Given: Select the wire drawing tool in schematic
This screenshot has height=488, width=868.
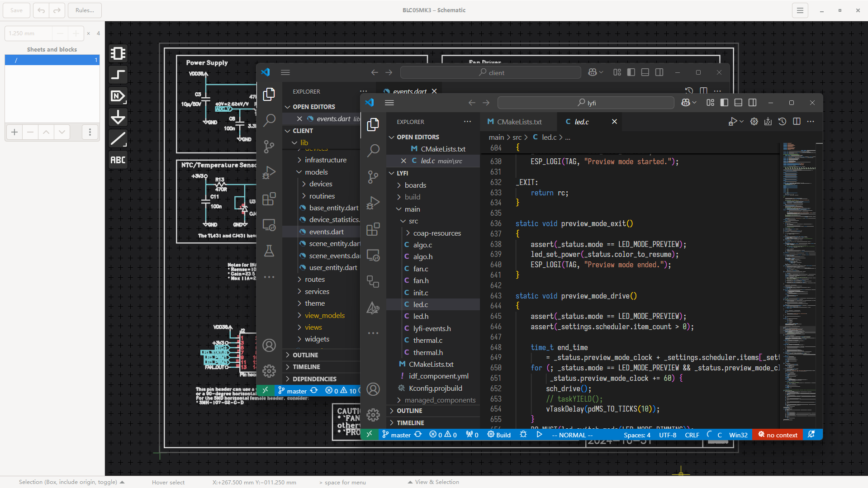Looking at the screenshot, I should coord(118,75).
